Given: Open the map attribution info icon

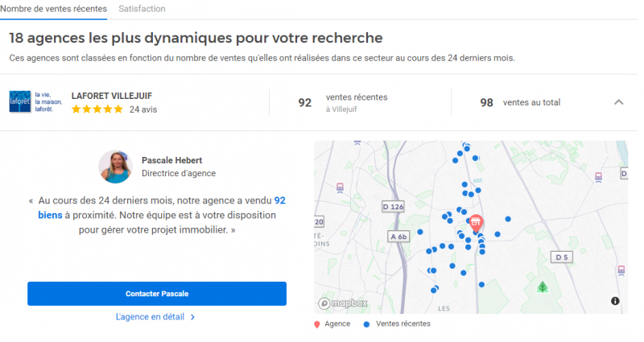Looking at the screenshot, I should 615,301.
